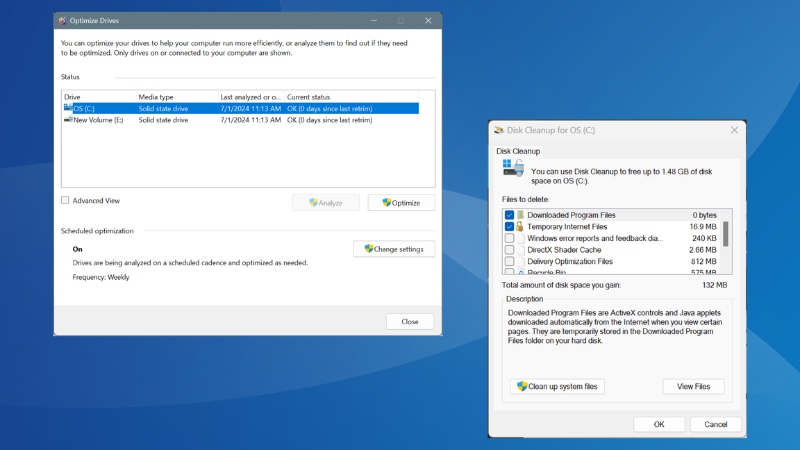Open View Files in Disk Cleanup

pos(693,386)
